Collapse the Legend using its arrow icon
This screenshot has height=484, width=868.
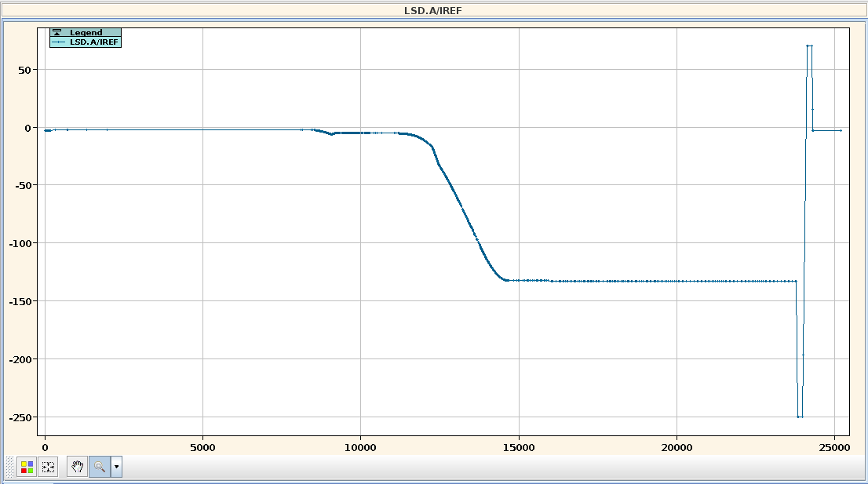tap(57, 33)
